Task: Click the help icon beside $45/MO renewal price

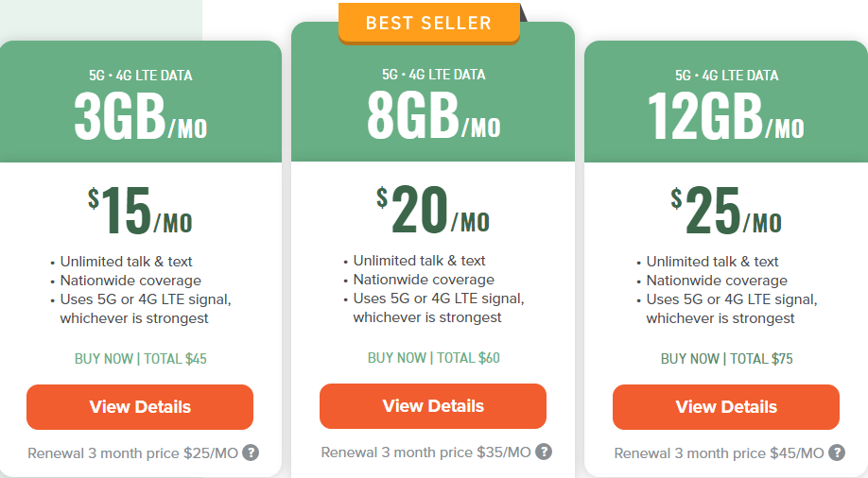Action: [x=837, y=452]
